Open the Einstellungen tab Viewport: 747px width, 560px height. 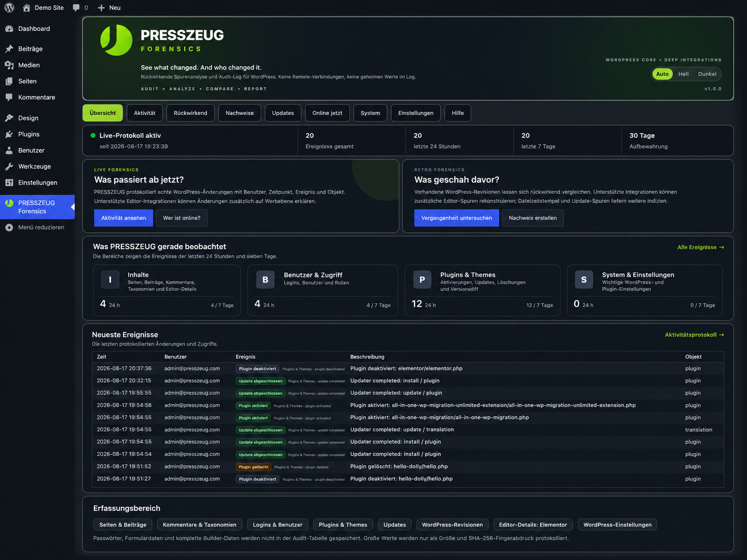pos(416,113)
